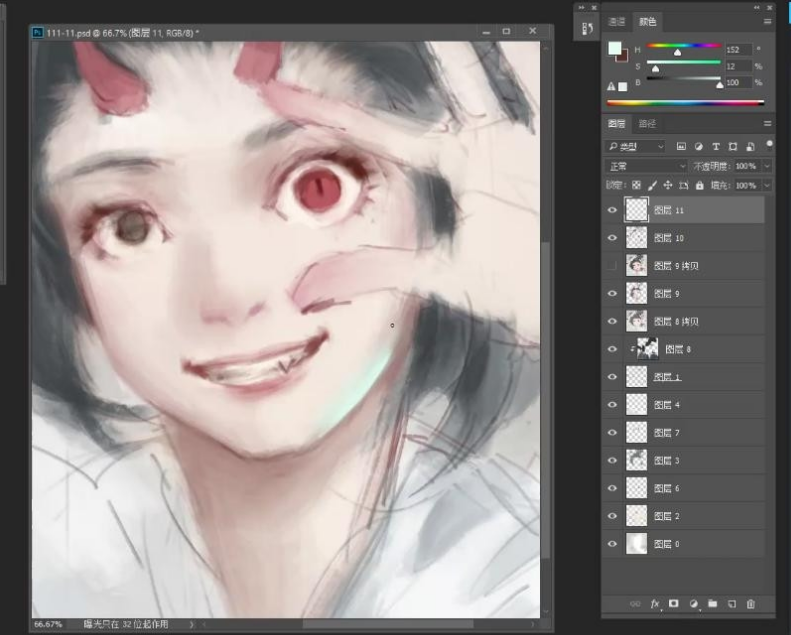This screenshot has height=635, width=791.
Task: Click the new layer icon
Action: pyautogui.click(x=731, y=604)
